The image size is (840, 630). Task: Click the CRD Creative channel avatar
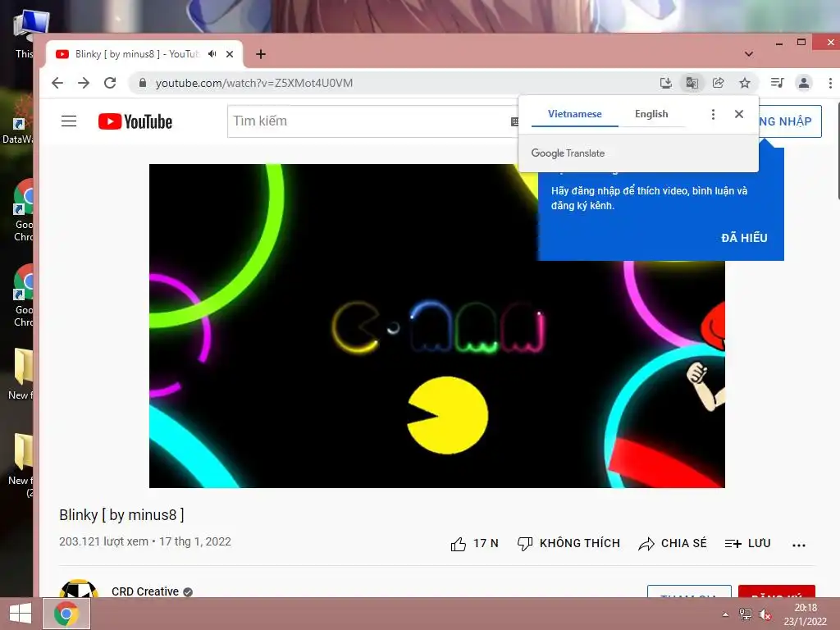[79, 589]
